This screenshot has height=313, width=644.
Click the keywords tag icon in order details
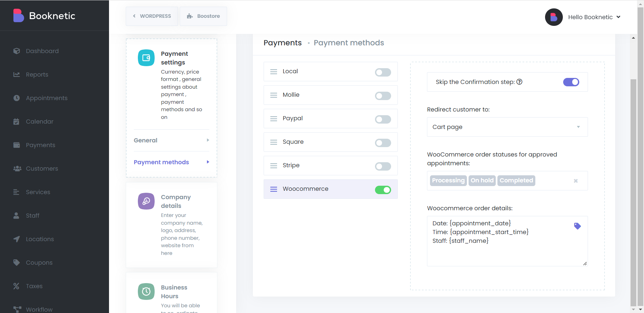(x=577, y=226)
